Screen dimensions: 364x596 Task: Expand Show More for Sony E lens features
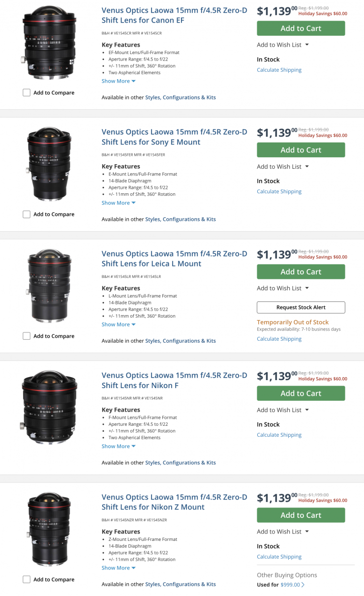[x=118, y=203]
